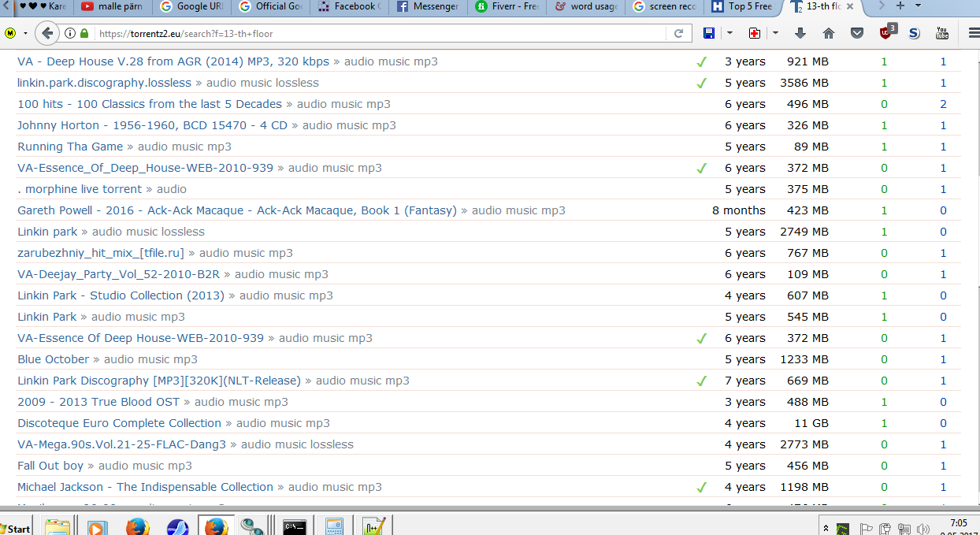Switch to the word usage tab

pyautogui.click(x=585, y=6)
